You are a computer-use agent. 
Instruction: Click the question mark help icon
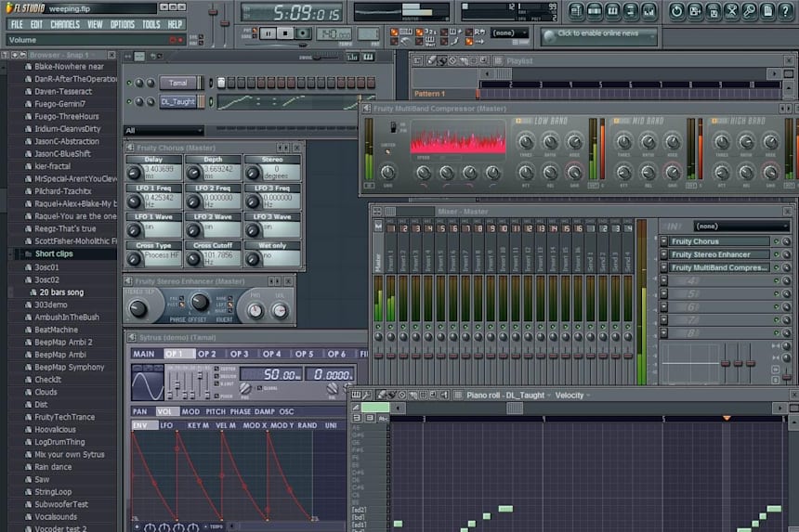point(786,11)
